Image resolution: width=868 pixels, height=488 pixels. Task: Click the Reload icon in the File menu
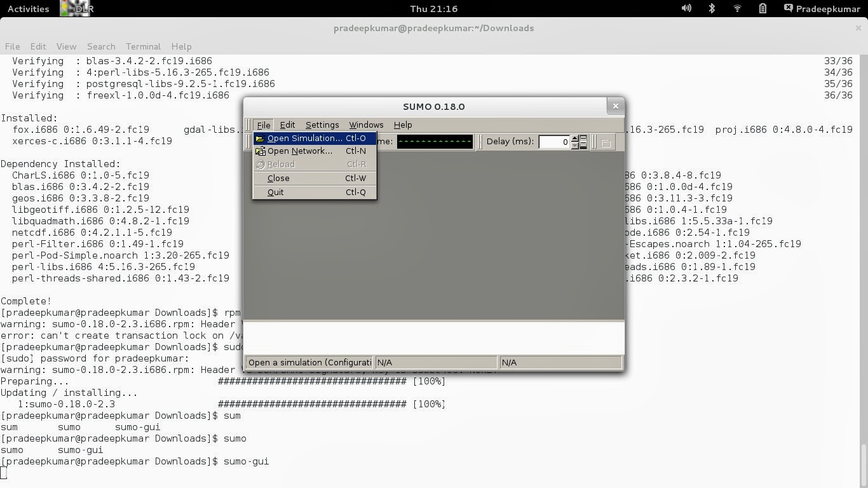[260, 164]
